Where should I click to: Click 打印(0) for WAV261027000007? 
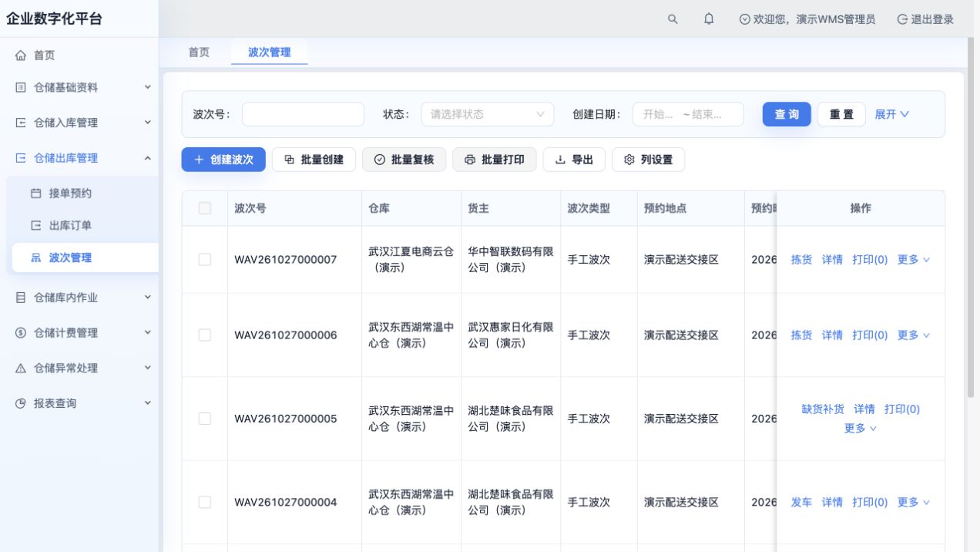(x=870, y=260)
